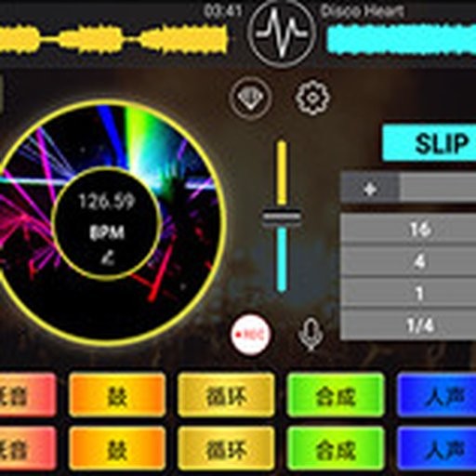Trigger the yellow 循环 pad in upper pad row
This screenshot has height=476, width=476.
(226, 395)
